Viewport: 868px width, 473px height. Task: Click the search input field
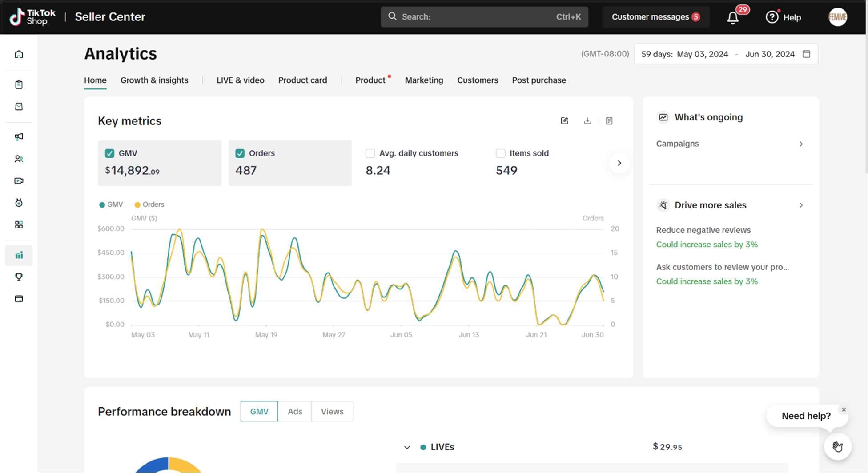[x=484, y=17]
